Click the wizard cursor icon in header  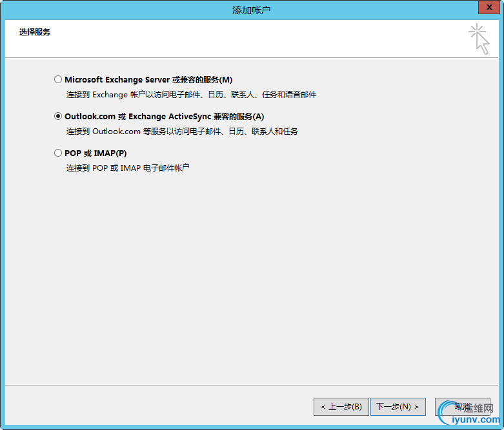(479, 39)
